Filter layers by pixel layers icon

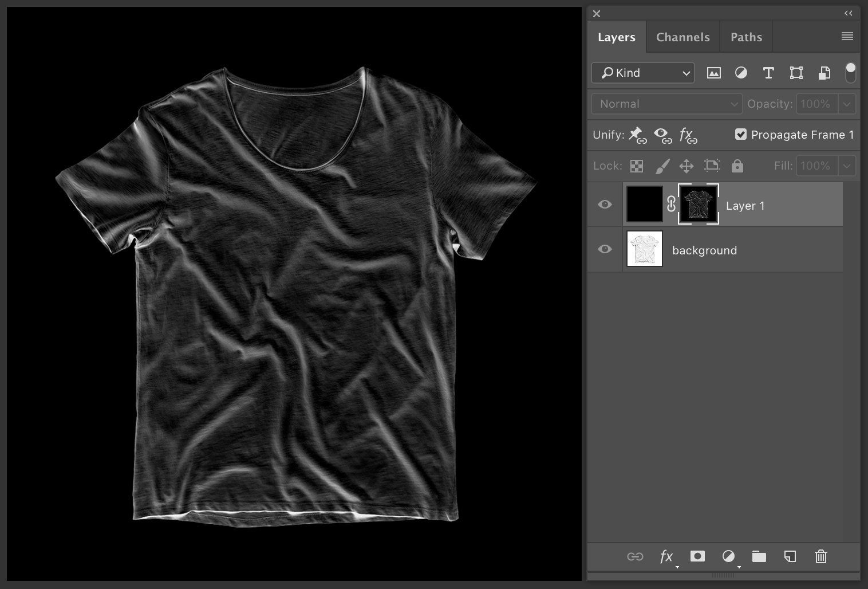tap(713, 73)
